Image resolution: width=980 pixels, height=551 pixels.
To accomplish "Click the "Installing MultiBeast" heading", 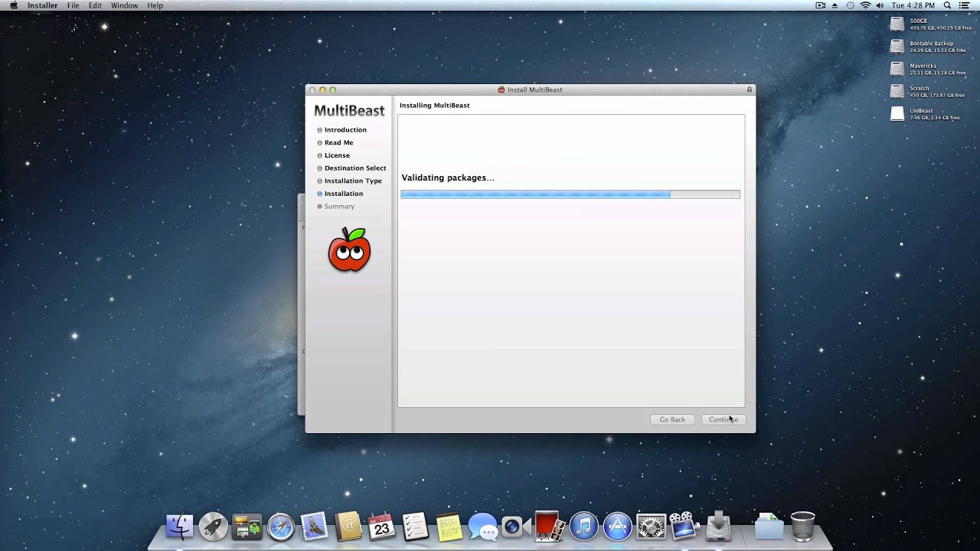I will (x=435, y=105).
